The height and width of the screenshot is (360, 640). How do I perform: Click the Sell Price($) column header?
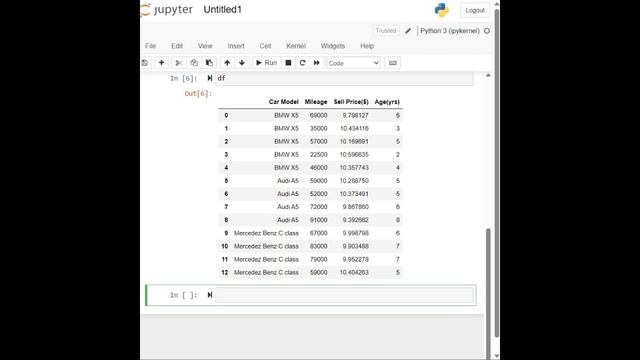351,102
